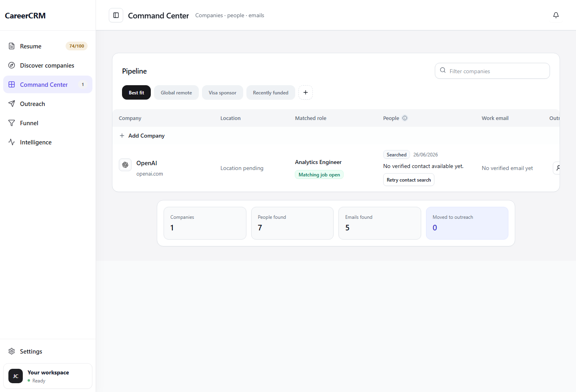
Task: Click the Matching job open badge
Action: (x=319, y=174)
